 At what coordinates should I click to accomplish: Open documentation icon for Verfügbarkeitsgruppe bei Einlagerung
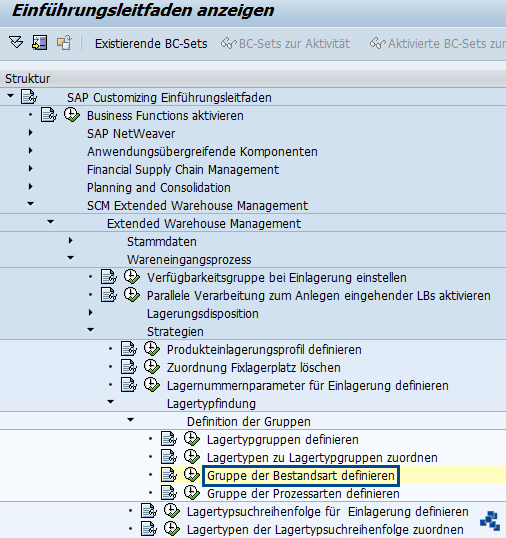coord(109,277)
